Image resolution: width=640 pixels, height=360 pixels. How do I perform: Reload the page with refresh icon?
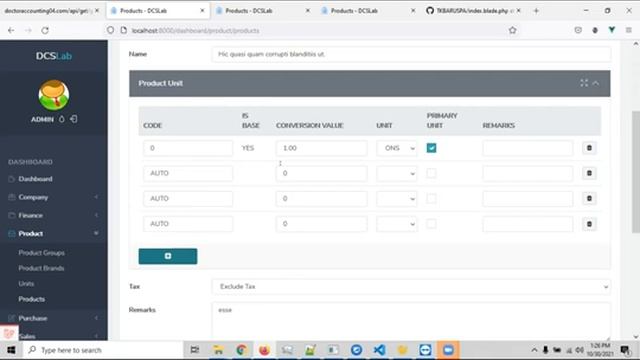point(45,30)
